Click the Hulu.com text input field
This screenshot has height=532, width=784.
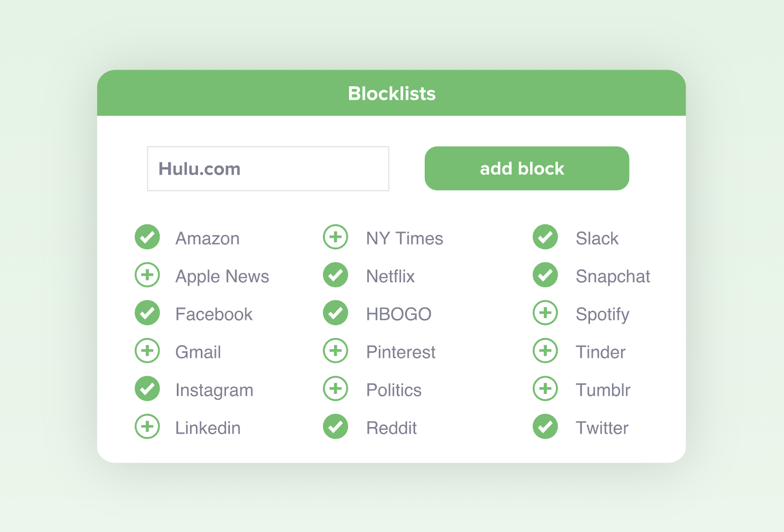coord(268,169)
